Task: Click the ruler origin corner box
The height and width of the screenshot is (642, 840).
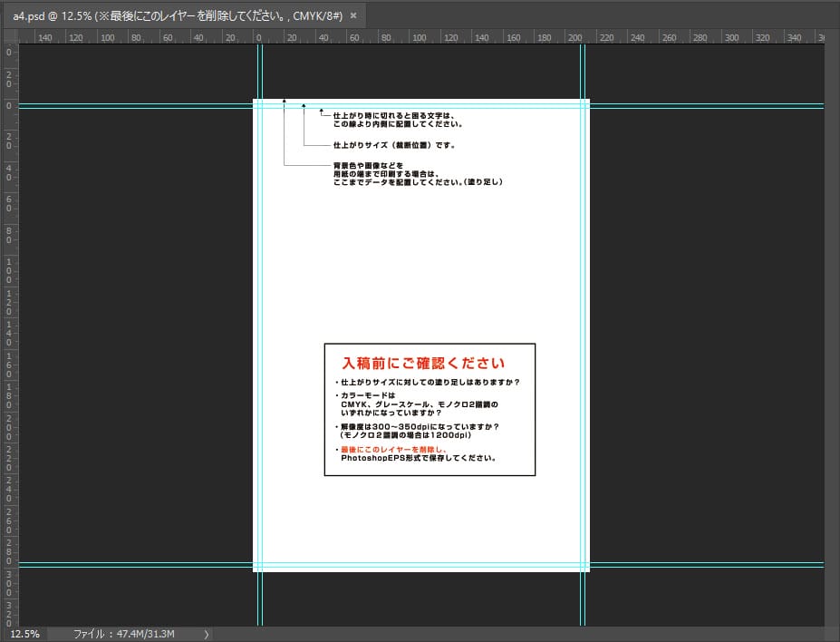Action: pos(10,36)
